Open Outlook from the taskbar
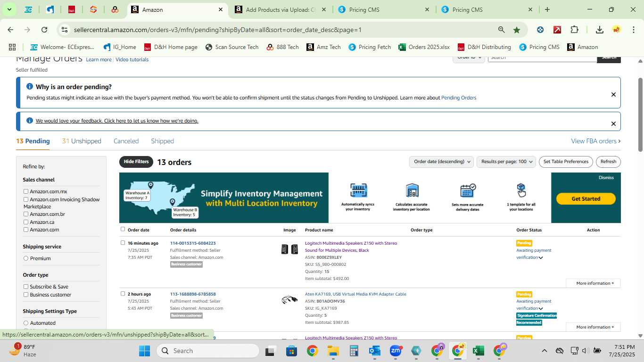644x362 pixels. pos(375,351)
